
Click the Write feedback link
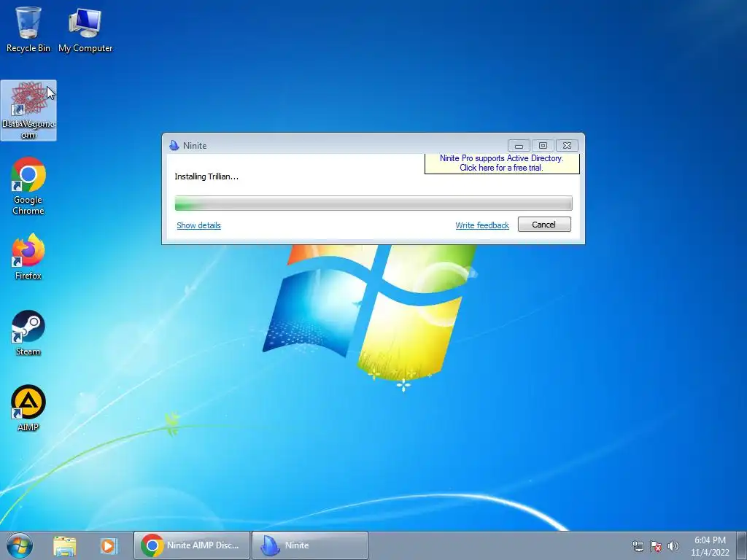coord(482,225)
